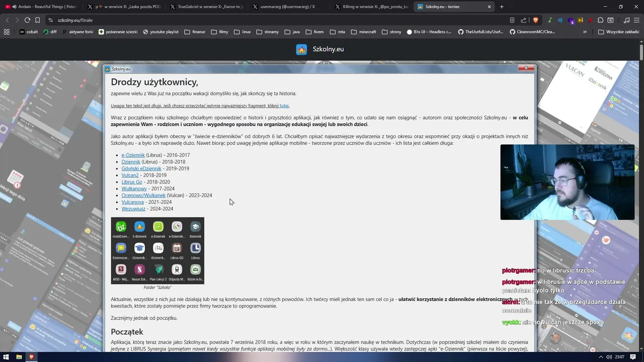This screenshot has height=362, width=644.
Task: Open the tab search window icon
Action: (x=610, y=20)
